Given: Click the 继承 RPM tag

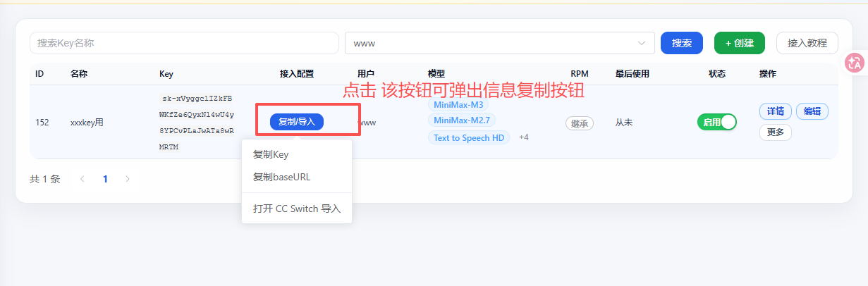Looking at the screenshot, I should click(580, 123).
